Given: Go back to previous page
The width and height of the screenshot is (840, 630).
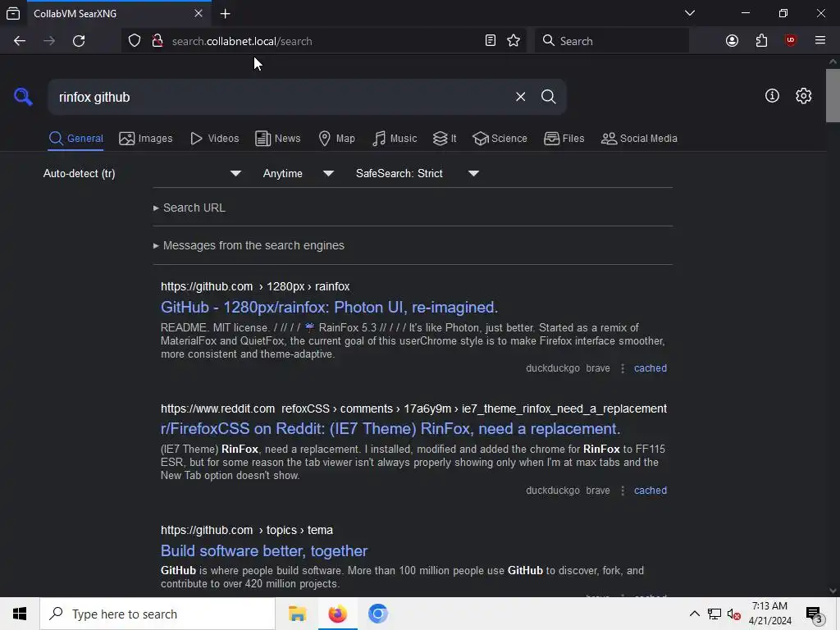Looking at the screenshot, I should pyautogui.click(x=20, y=41).
